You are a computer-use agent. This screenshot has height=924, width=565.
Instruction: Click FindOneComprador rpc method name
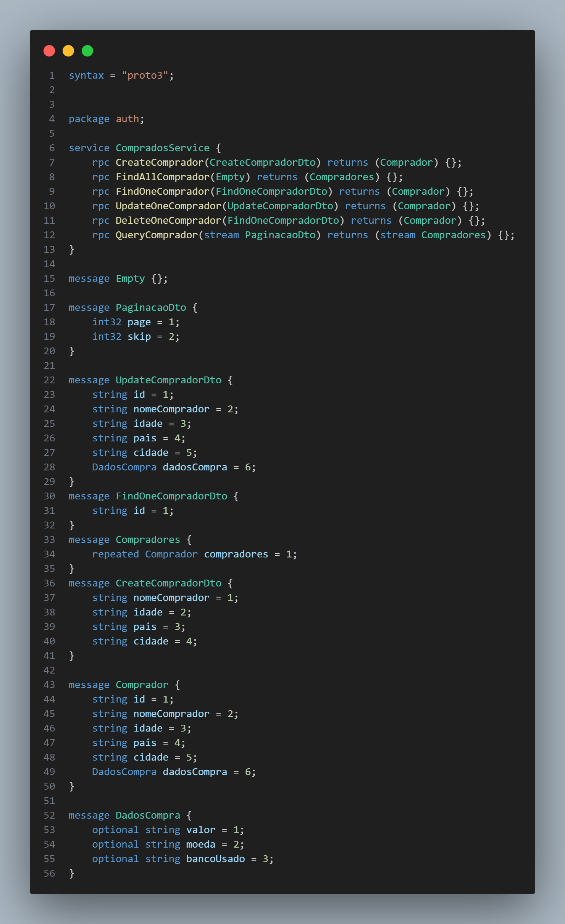click(x=163, y=191)
